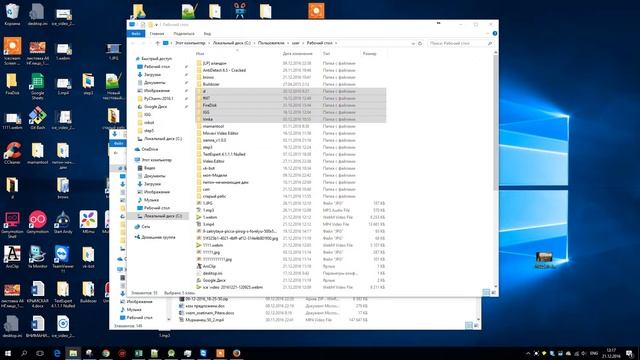Screen dimensions: 640x360
Task: Sort by the Тип column header
Action: point(326,53)
